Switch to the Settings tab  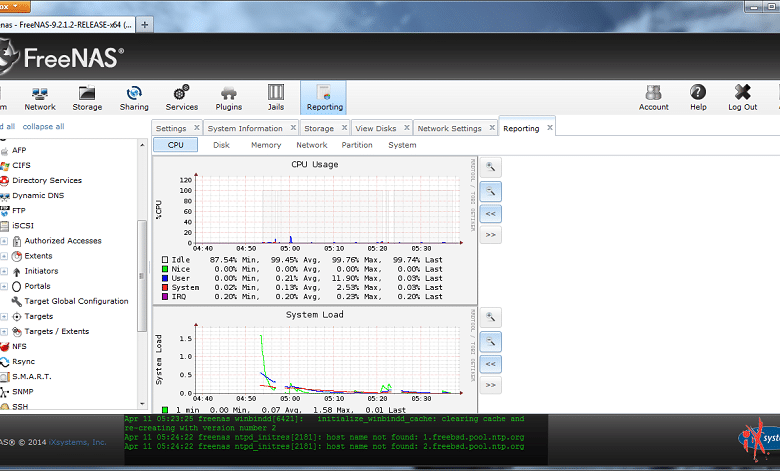(x=171, y=128)
